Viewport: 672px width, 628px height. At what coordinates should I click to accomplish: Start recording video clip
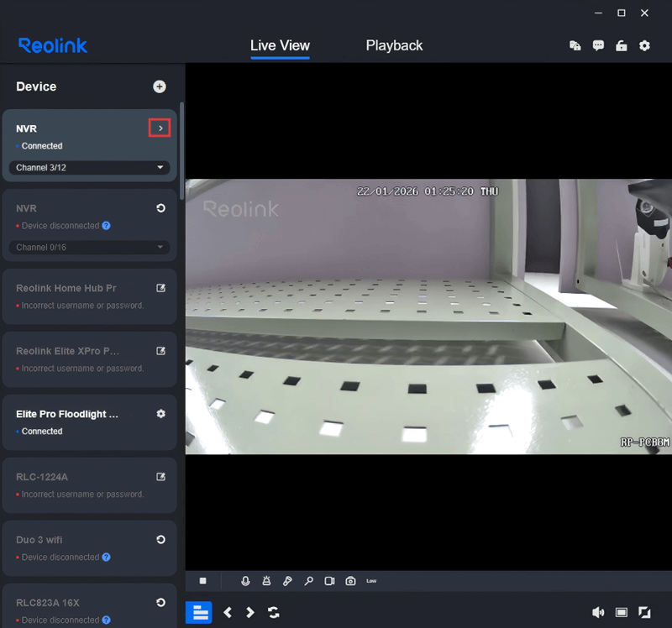tap(329, 581)
